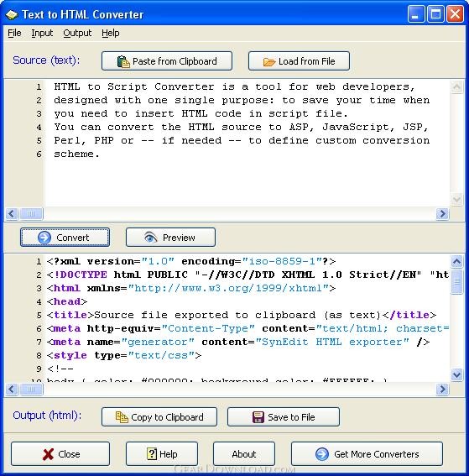The image size is (469, 476).
Task: Click the Copy to Clipboard pages icon
Action: tap(122, 417)
